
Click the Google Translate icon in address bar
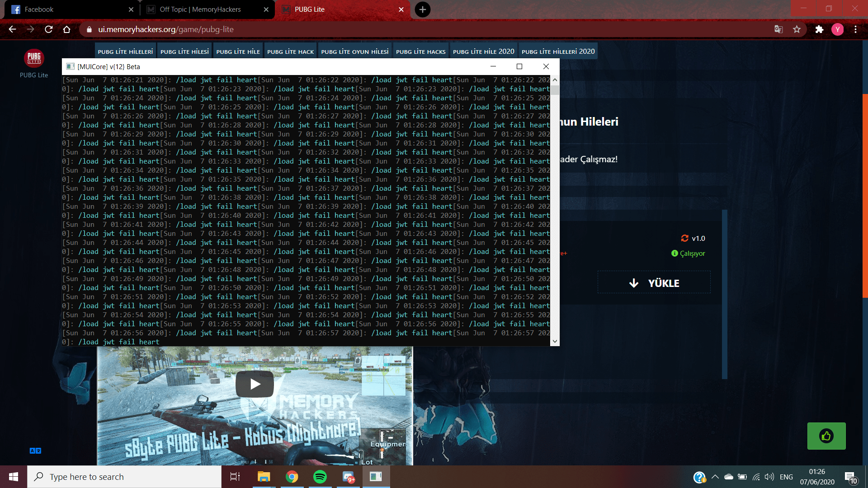[778, 29]
